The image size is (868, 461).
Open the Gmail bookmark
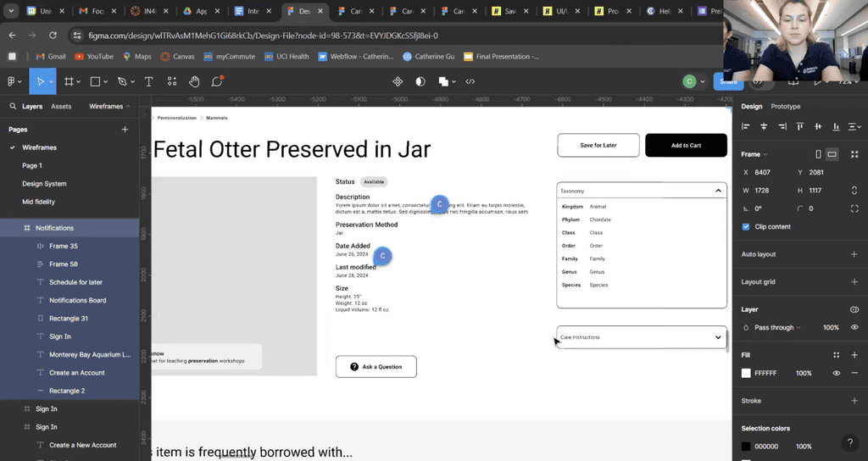pyautogui.click(x=50, y=57)
